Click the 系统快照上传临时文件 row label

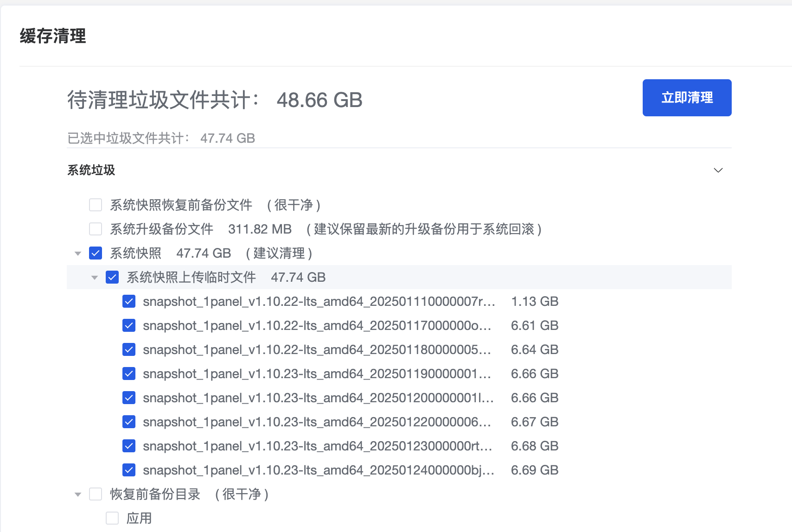click(x=191, y=277)
